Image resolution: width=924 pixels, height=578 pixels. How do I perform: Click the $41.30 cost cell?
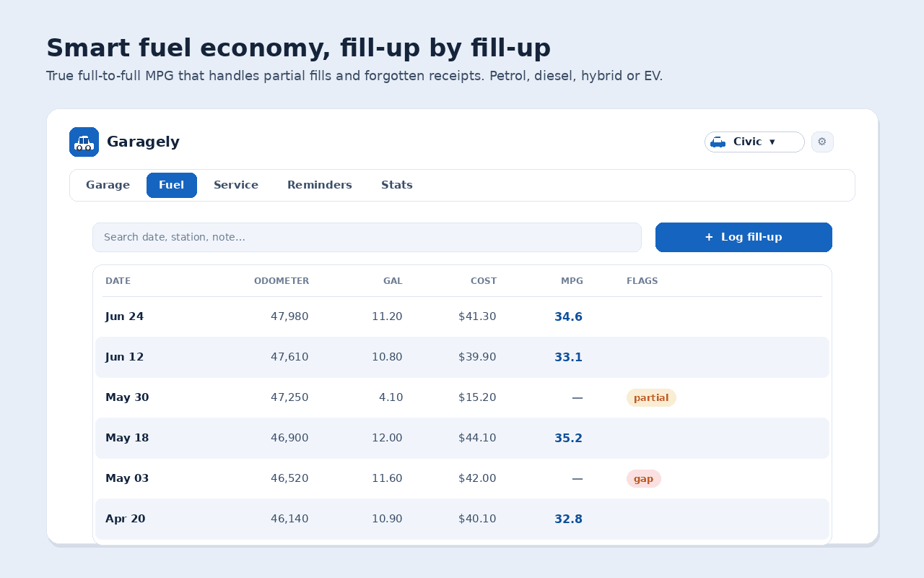[x=477, y=316]
